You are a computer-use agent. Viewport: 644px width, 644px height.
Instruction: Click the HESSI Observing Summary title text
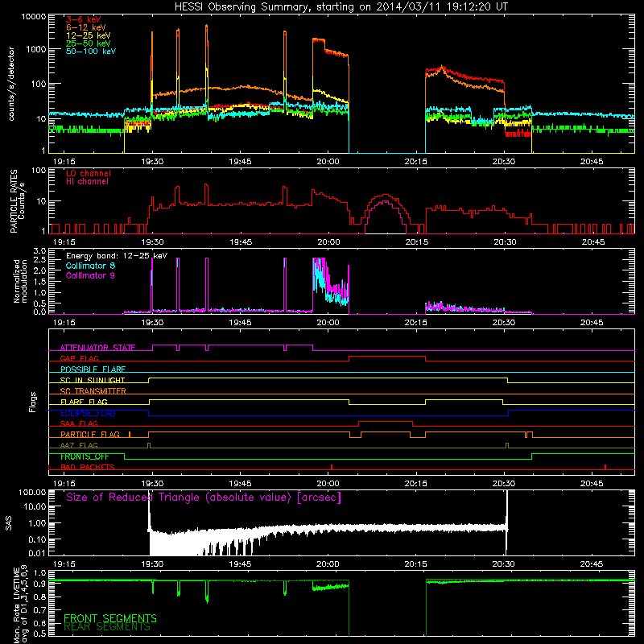click(x=341, y=7)
